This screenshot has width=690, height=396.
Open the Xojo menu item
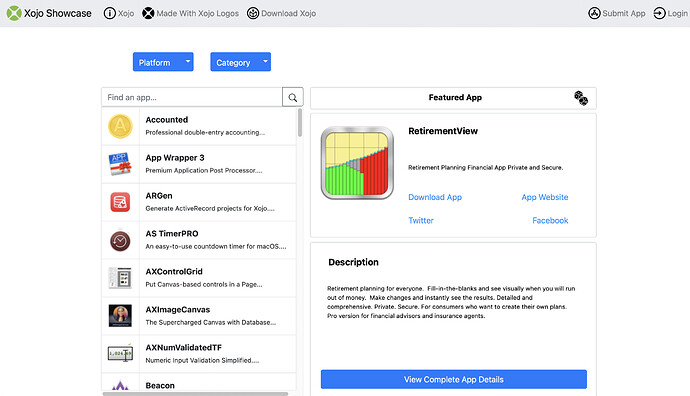coord(126,14)
